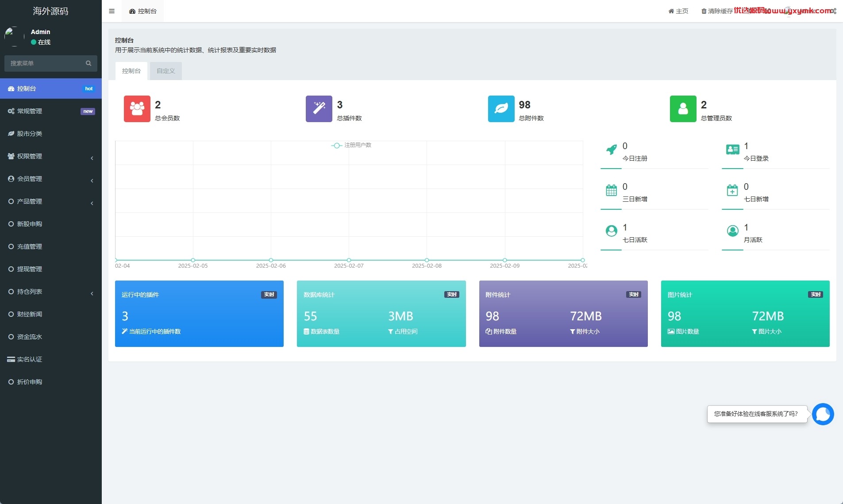Click the 三日新增 calendar icon
843x504 pixels.
point(612,191)
